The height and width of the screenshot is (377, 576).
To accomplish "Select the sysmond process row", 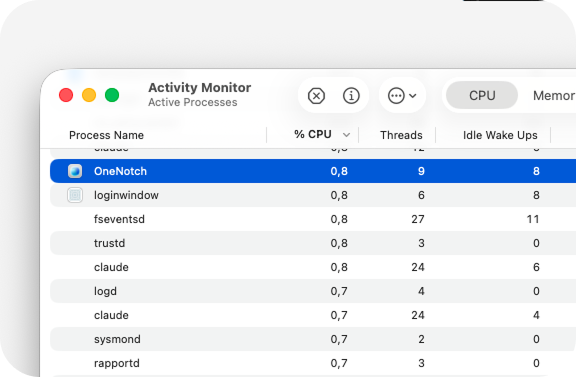I will click(313, 339).
